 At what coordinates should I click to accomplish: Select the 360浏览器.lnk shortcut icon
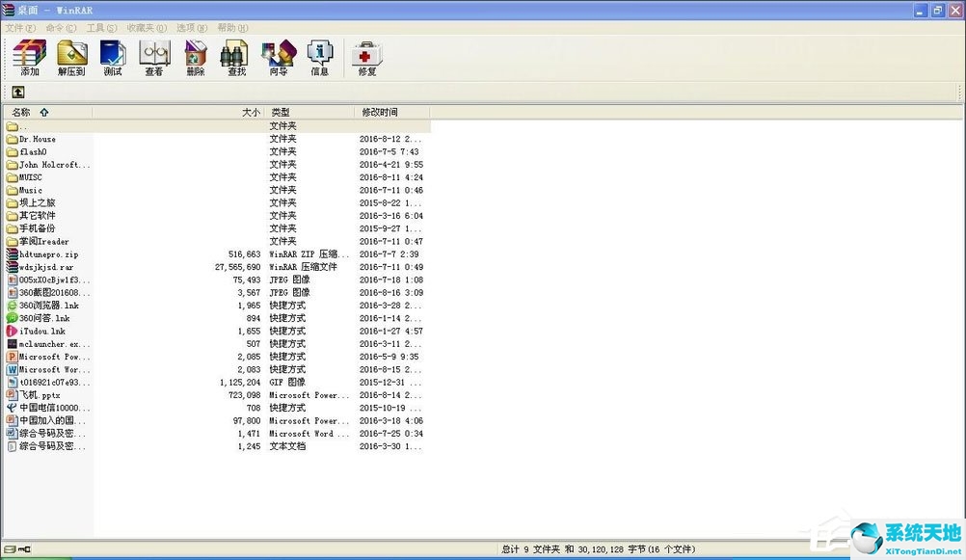click(x=12, y=305)
